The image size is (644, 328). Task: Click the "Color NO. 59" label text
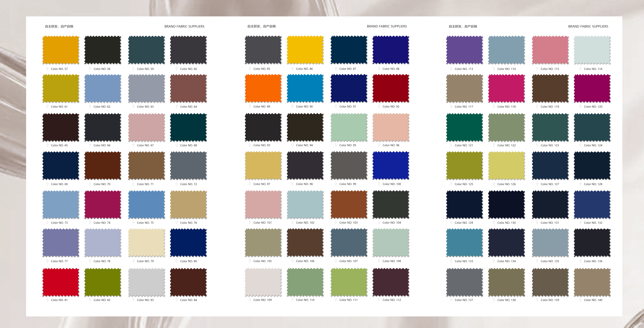click(x=145, y=69)
